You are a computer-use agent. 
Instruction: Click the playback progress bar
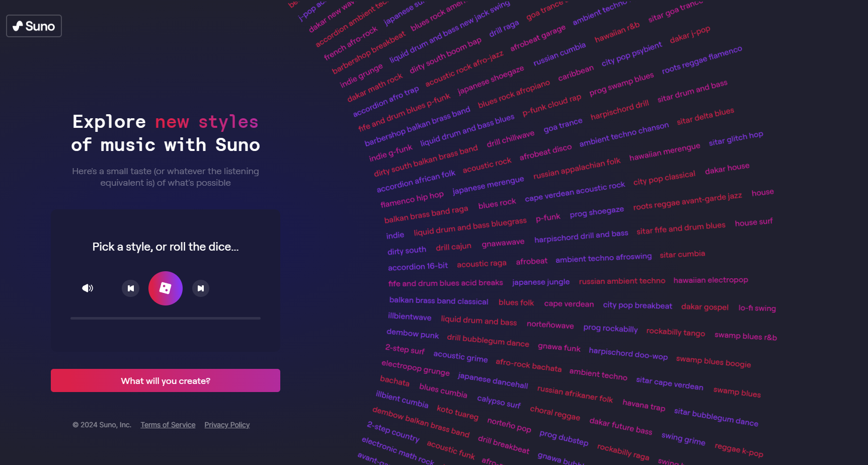tap(166, 318)
